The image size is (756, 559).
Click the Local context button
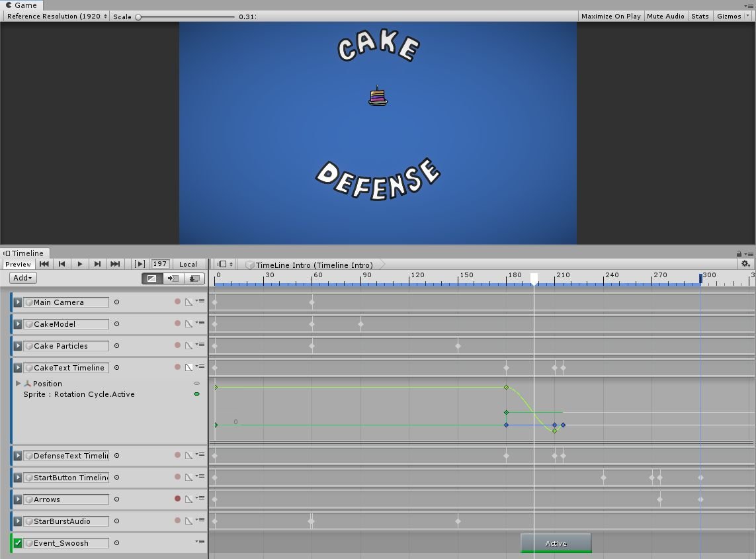point(188,264)
